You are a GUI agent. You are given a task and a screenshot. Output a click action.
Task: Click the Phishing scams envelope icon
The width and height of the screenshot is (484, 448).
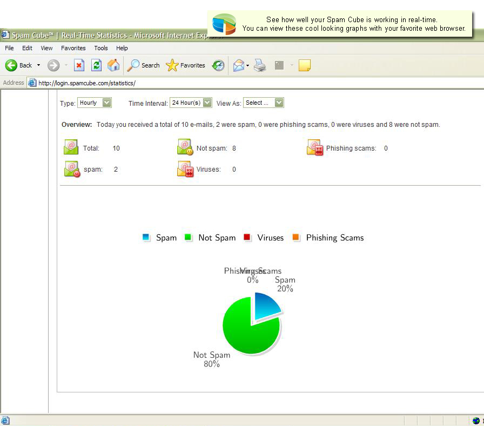[314, 147]
